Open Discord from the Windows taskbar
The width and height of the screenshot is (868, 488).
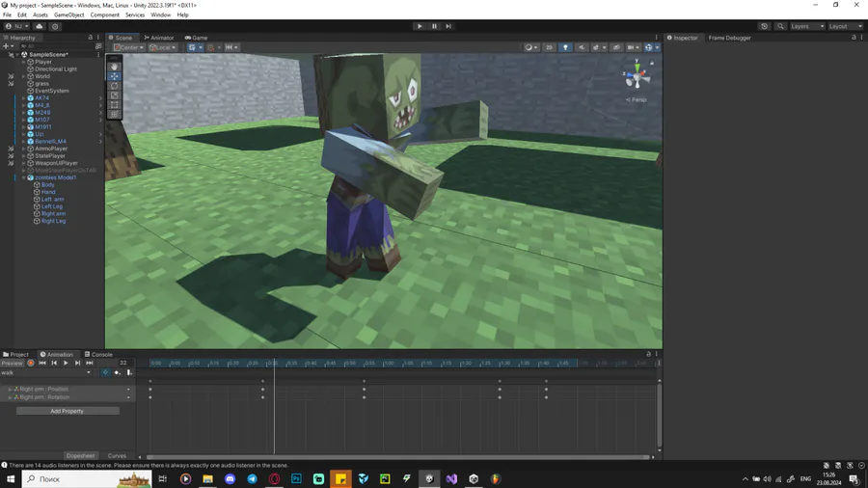pos(230,478)
